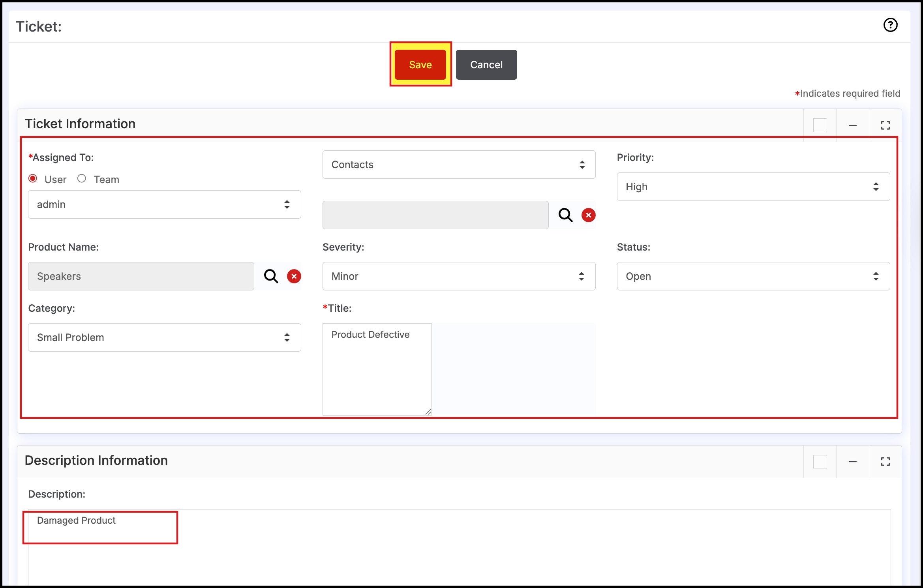Image resolution: width=923 pixels, height=588 pixels.
Task: Click the Indicates required field note
Action: pos(847,94)
